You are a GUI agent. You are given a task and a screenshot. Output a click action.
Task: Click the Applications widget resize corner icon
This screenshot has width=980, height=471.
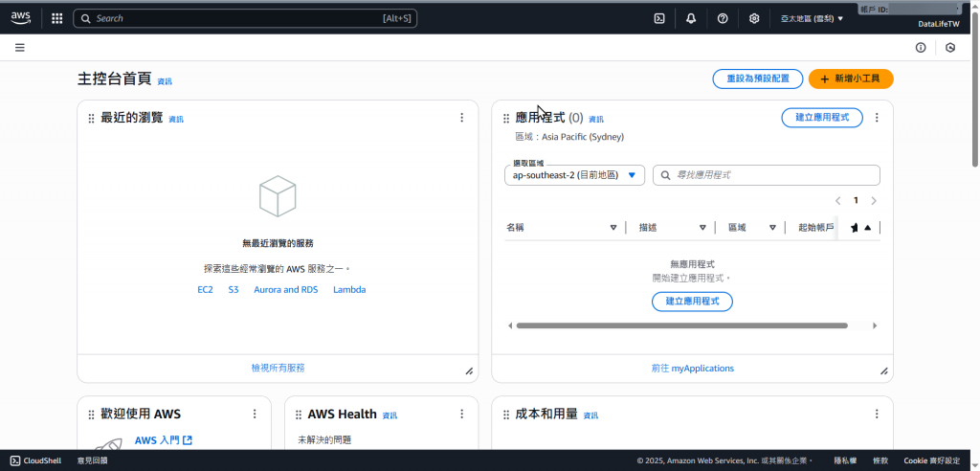tap(883, 371)
